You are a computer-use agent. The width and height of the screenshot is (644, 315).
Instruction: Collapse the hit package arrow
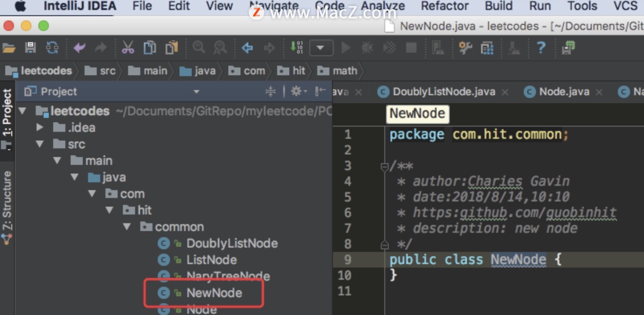pyautogui.click(x=109, y=210)
